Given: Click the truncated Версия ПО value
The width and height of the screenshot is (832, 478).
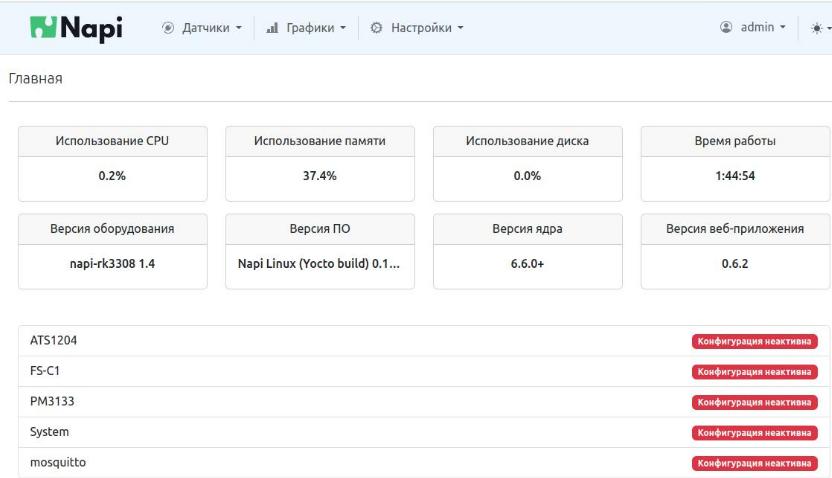Looking at the screenshot, I should [x=320, y=262].
